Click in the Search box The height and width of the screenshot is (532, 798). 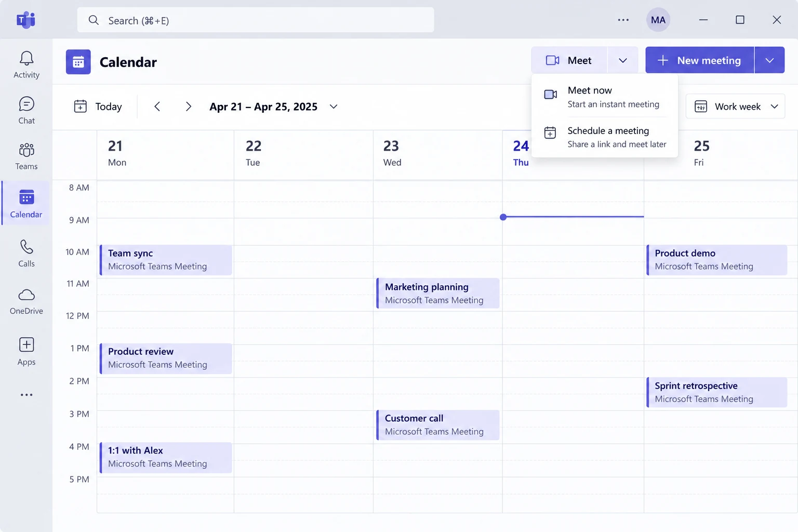pos(256,20)
